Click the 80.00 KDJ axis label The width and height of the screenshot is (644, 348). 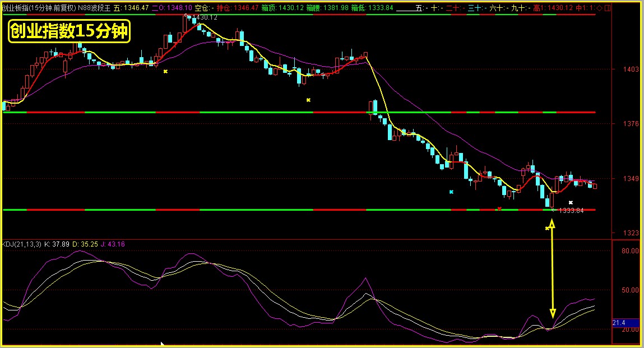coord(630,250)
